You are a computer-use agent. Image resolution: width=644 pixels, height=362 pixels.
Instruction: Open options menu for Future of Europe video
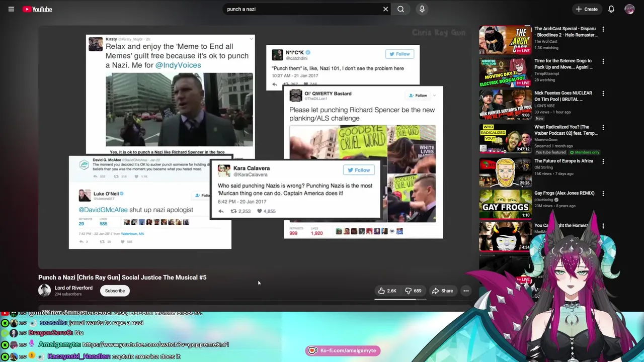click(x=603, y=161)
